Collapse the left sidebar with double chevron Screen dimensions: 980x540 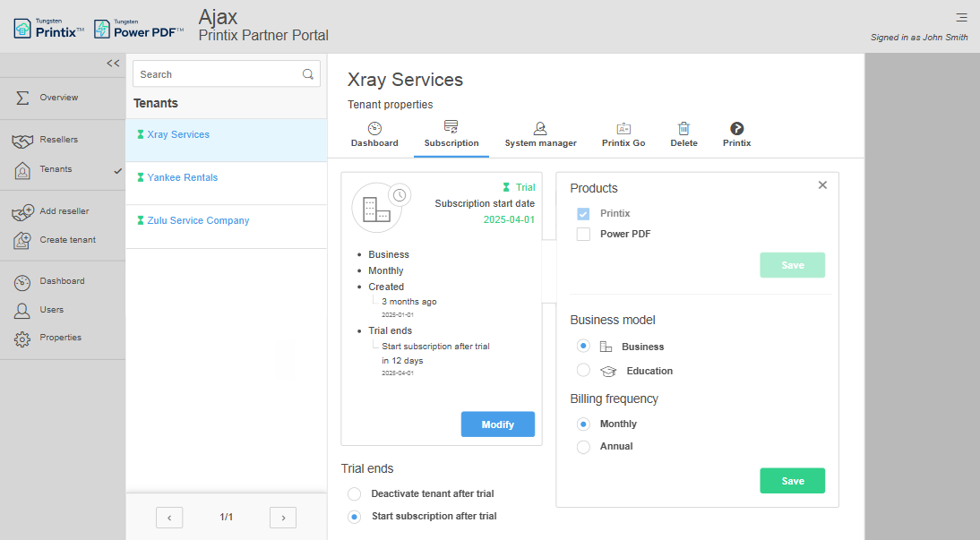pyautogui.click(x=113, y=64)
